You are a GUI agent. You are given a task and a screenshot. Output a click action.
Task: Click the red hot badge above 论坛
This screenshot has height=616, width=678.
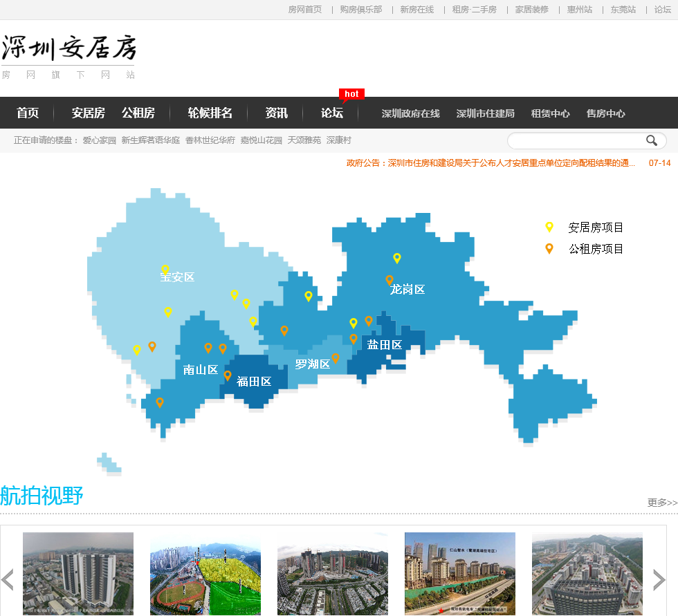point(351,95)
